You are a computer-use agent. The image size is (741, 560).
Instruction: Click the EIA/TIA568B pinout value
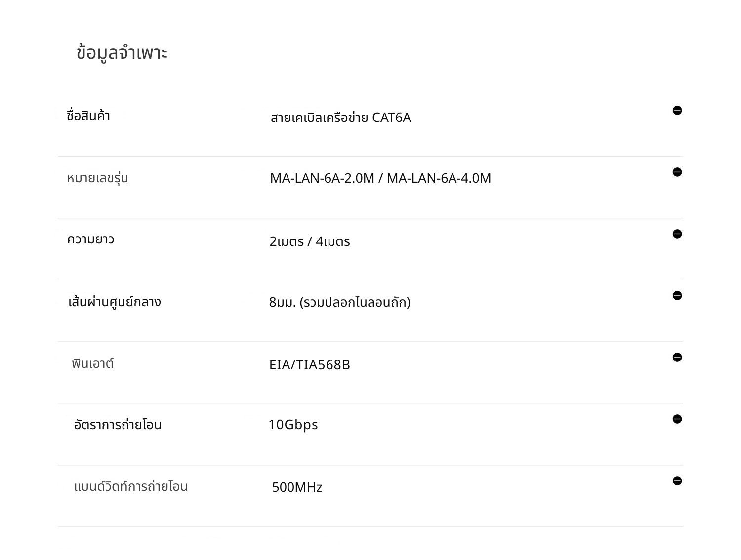coord(310,365)
